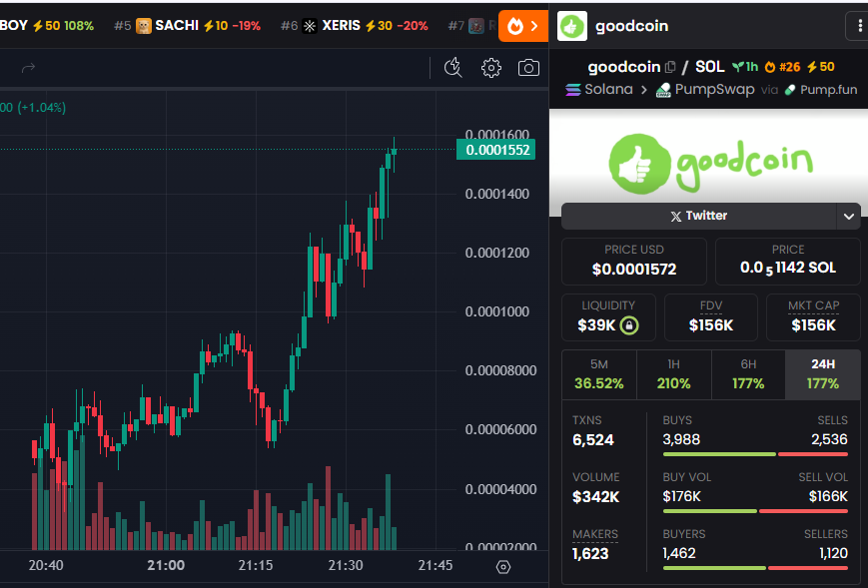This screenshot has width=868, height=588.
Task: Open the PumpSwap DEX link
Action: click(705, 90)
